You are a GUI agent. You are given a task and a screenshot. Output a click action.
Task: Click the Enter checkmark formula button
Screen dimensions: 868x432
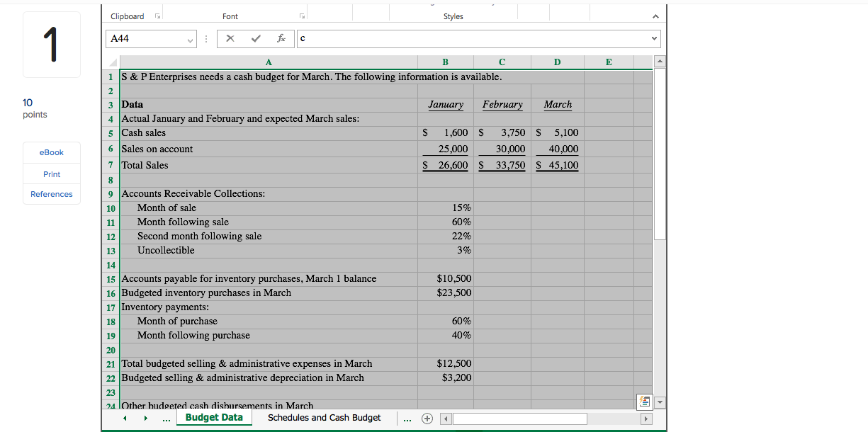(x=256, y=39)
